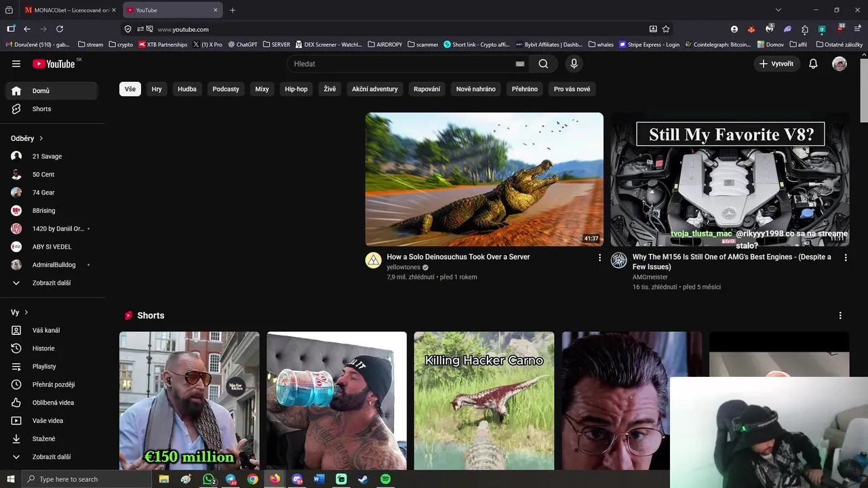Open Přehrát později watch later
This screenshot has width=868, height=488.
pos(52,385)
